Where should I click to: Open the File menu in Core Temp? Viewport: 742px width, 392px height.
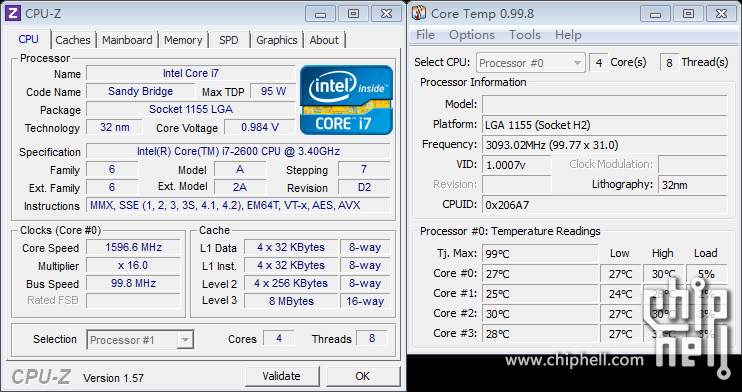coord(425,35)
